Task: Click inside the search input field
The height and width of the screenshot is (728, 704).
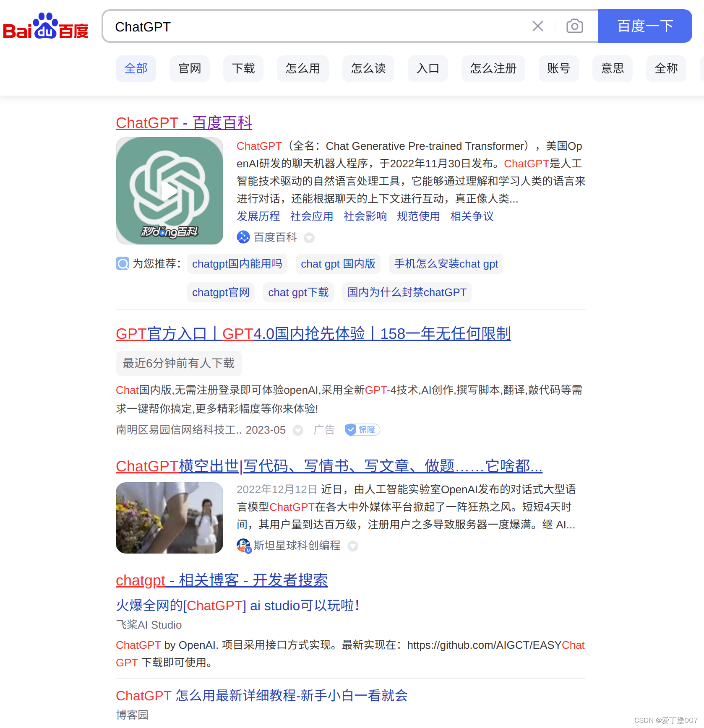Action: [294, 26]
